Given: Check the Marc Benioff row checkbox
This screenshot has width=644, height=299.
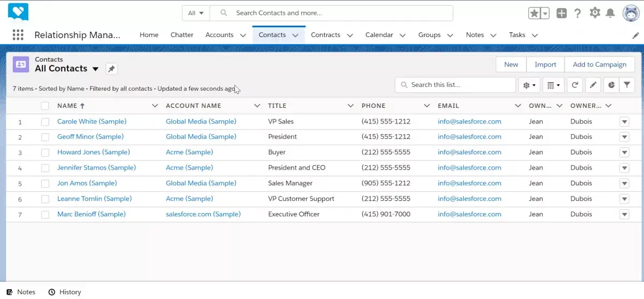Looking at the screenshot, I should [45, 214].
